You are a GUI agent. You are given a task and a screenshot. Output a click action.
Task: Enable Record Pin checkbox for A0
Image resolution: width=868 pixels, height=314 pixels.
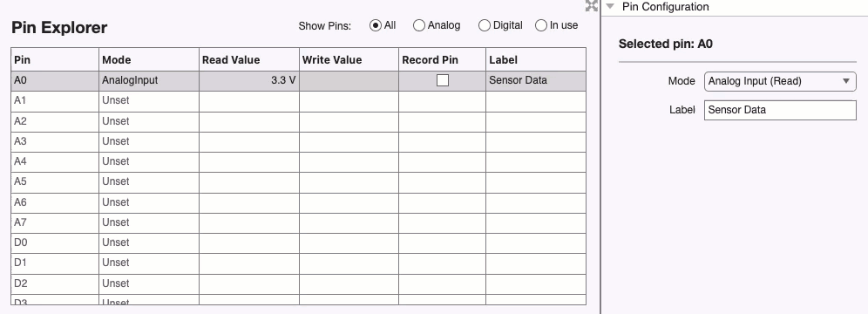pos(443,81)
